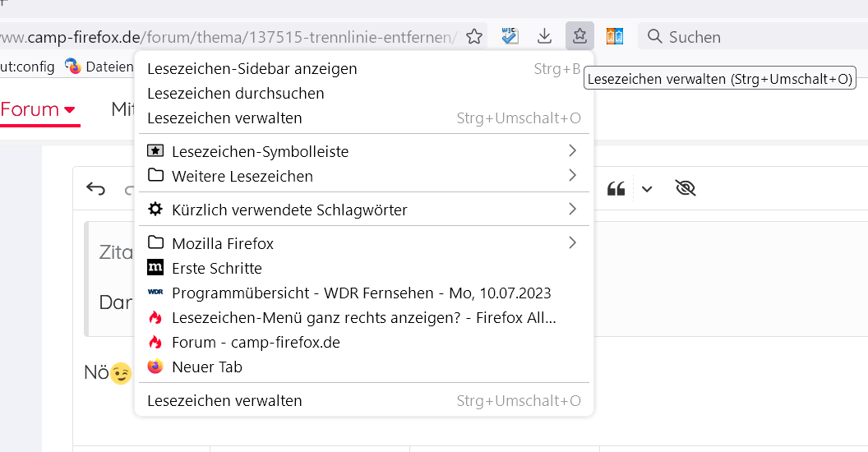The height and width of the screenshot is (452, 868).
Task: Select Lesezeichen-Sidebar anzeigen
Action: (252, 69)
